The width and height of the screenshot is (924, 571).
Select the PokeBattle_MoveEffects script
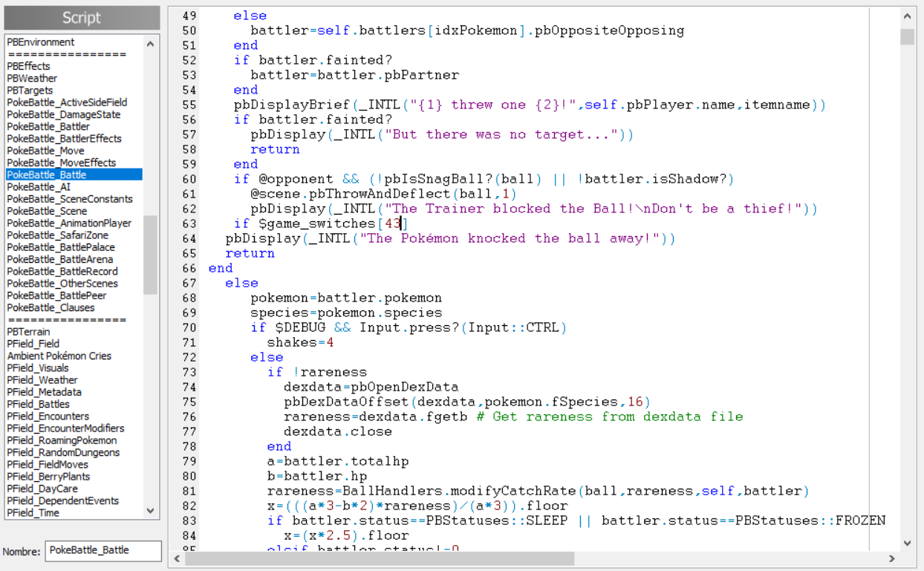[x=62, y=163]
